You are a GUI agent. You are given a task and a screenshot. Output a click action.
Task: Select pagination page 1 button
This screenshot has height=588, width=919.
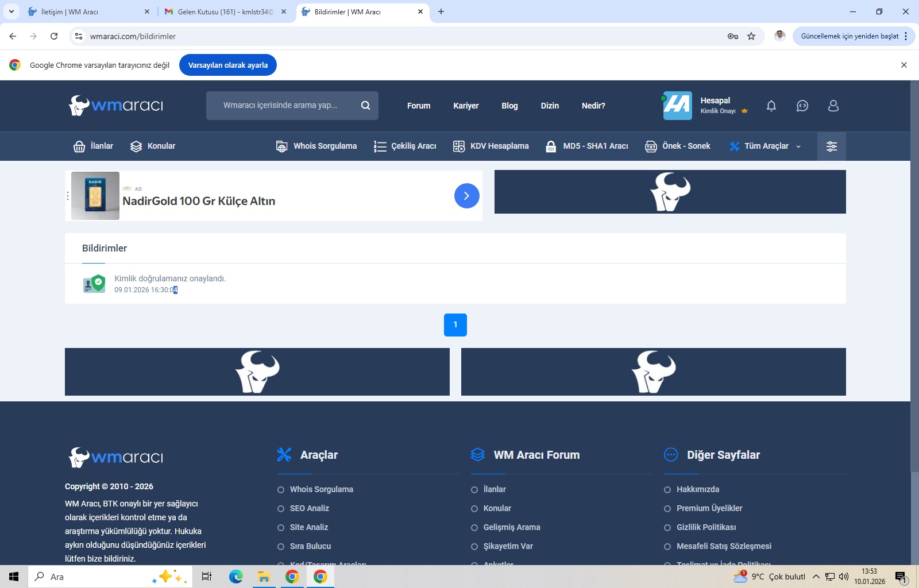click(455, 325)
